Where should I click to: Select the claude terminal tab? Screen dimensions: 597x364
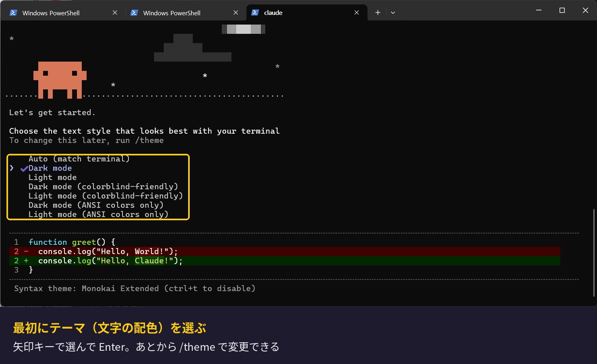pos(306,12)
